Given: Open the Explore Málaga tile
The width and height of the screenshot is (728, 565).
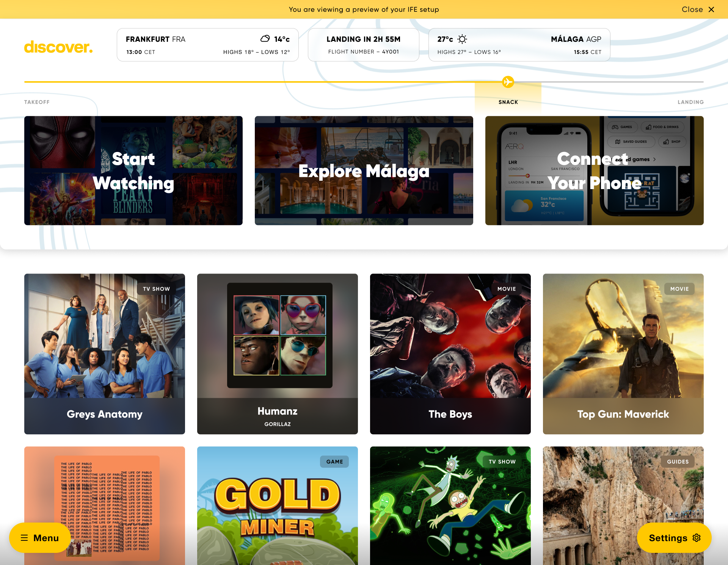Looking at the screenshot, I should (364, 171).
